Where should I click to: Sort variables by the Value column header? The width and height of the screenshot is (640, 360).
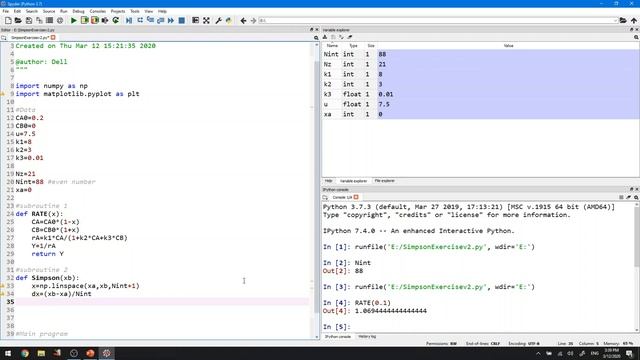tap(508, 46)
